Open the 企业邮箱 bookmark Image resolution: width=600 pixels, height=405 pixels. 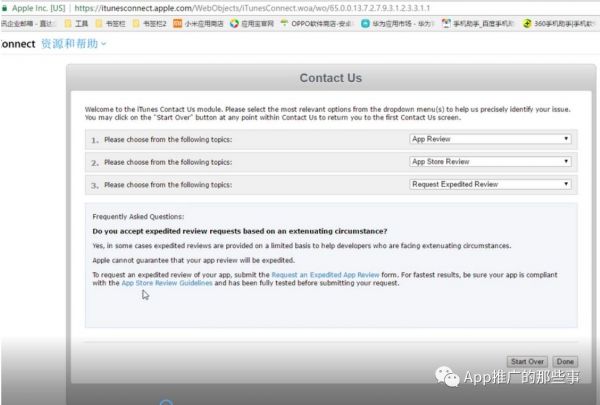tap(27, 24)
